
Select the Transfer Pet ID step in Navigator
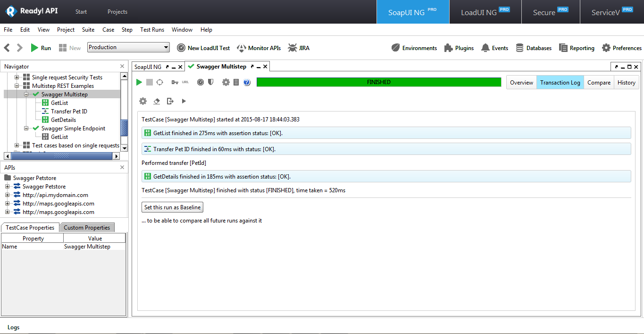point(69,111)
